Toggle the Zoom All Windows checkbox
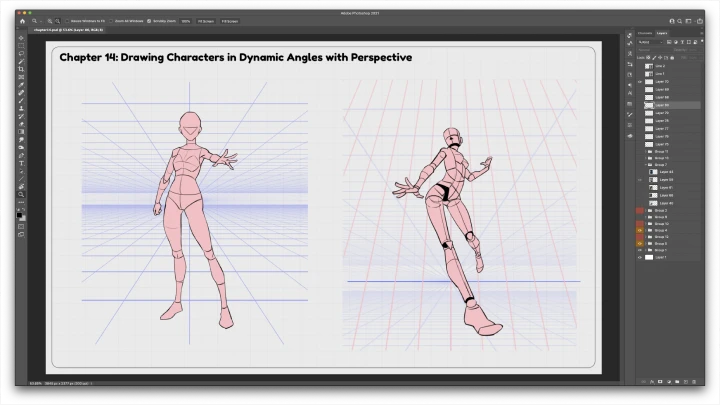 coord(110,20)
